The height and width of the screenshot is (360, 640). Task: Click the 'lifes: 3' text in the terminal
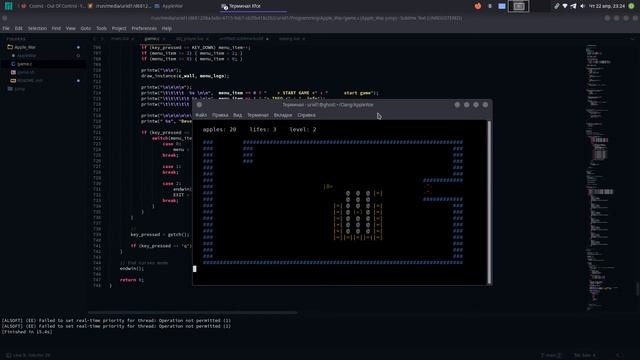click(263, 129)
